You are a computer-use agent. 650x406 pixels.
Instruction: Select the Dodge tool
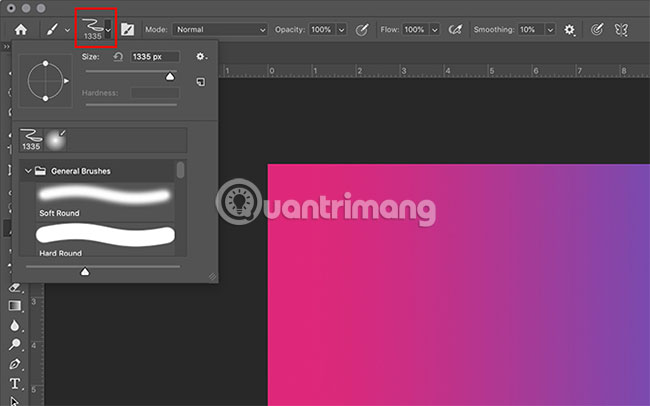pyautogui.click(x=15, y=345)
